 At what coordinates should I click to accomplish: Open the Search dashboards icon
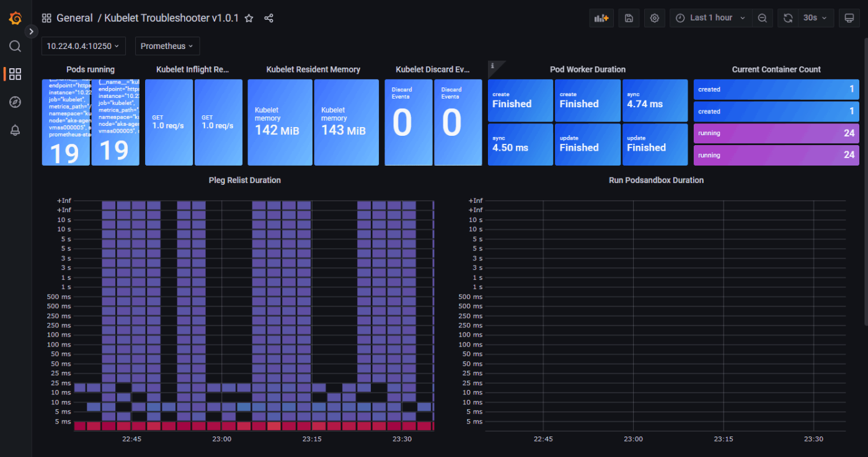tap(15, 46)
